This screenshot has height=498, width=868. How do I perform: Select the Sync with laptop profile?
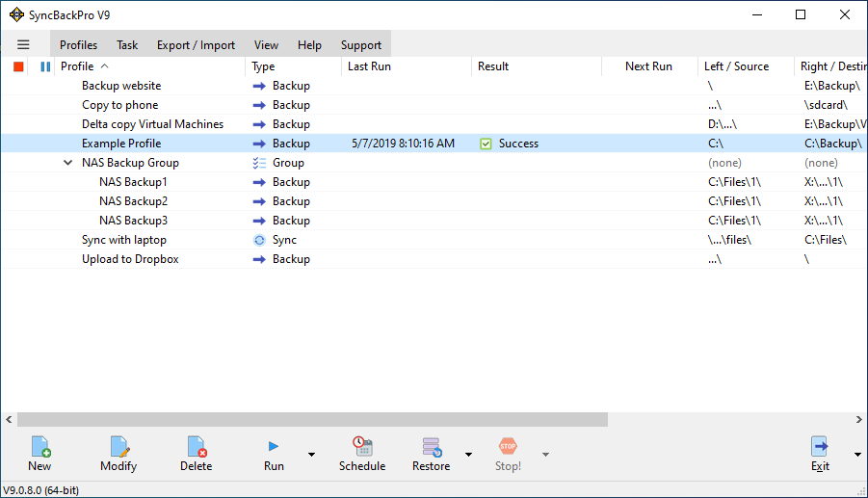(x=124, y=240)
